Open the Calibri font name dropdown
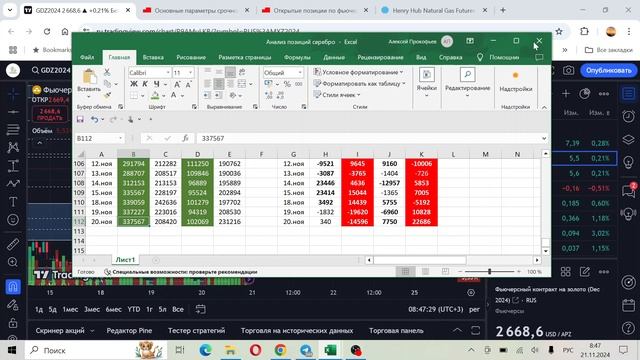This screenshot has height=360, width=640. pyautogui.click(x=149, y=73)
